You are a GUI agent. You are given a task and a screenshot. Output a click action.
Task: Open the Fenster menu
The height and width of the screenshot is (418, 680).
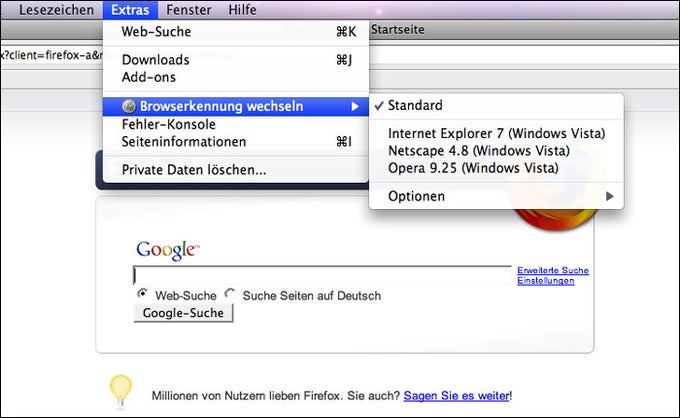coord(189,10)
